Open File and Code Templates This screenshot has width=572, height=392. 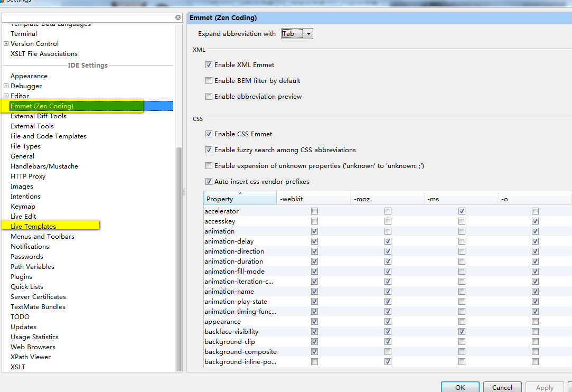pyautogui.click(x=49, y=136)
